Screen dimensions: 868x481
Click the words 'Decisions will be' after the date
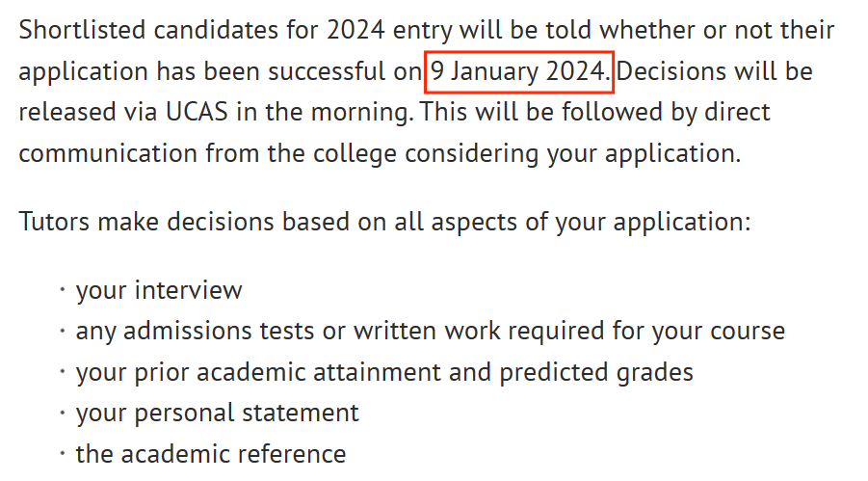715,71
